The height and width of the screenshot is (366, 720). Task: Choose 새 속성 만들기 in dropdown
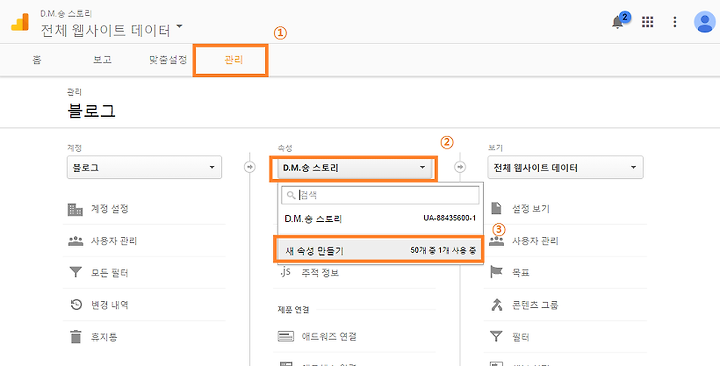click(x=379, y=250)
